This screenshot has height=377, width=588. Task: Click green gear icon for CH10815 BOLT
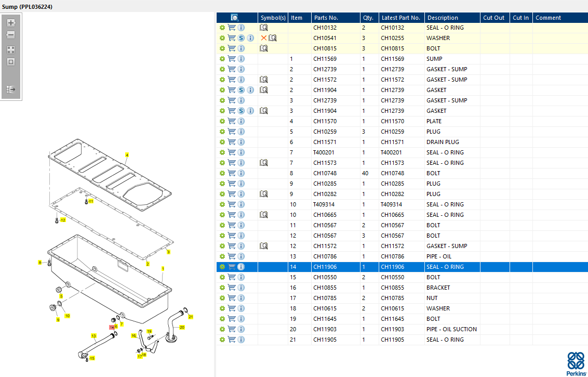[222, 48]
